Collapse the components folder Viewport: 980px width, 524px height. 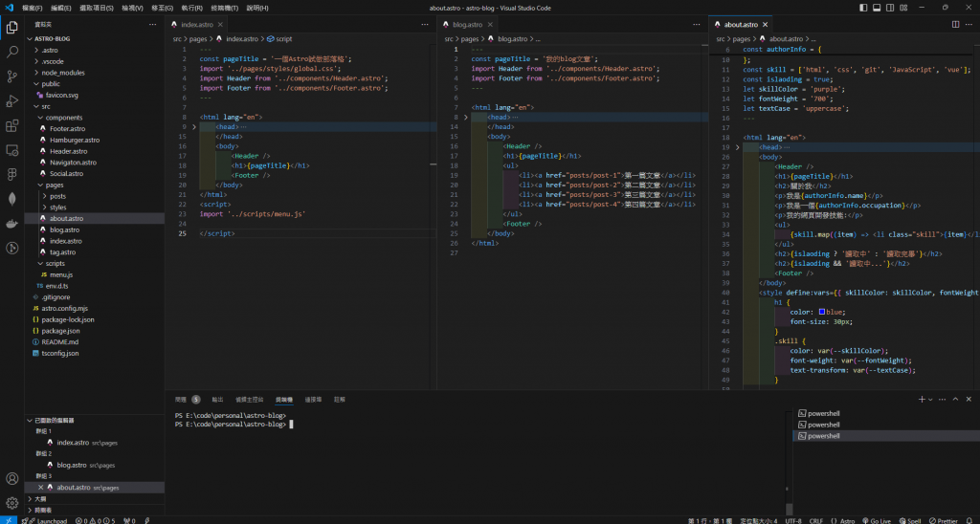[64, 118]
